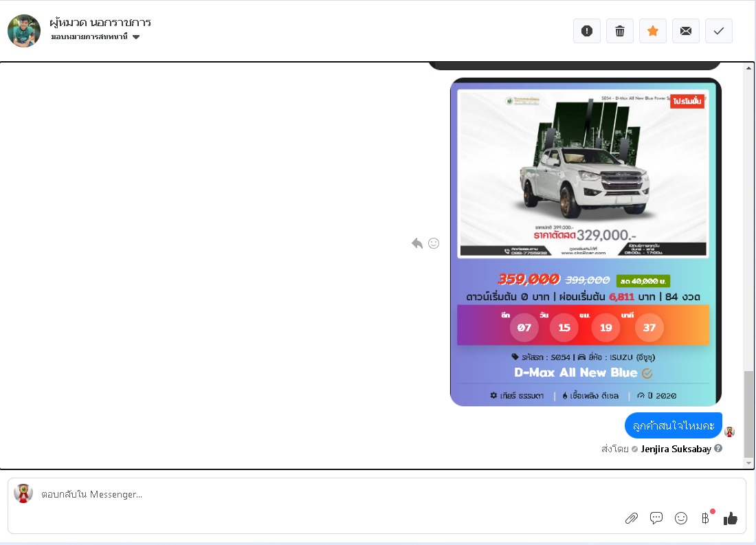Image resolution: width=756 pixels, height=545 pixels.
Task: Delete conversation with trash icon
Action: (619, 32)
